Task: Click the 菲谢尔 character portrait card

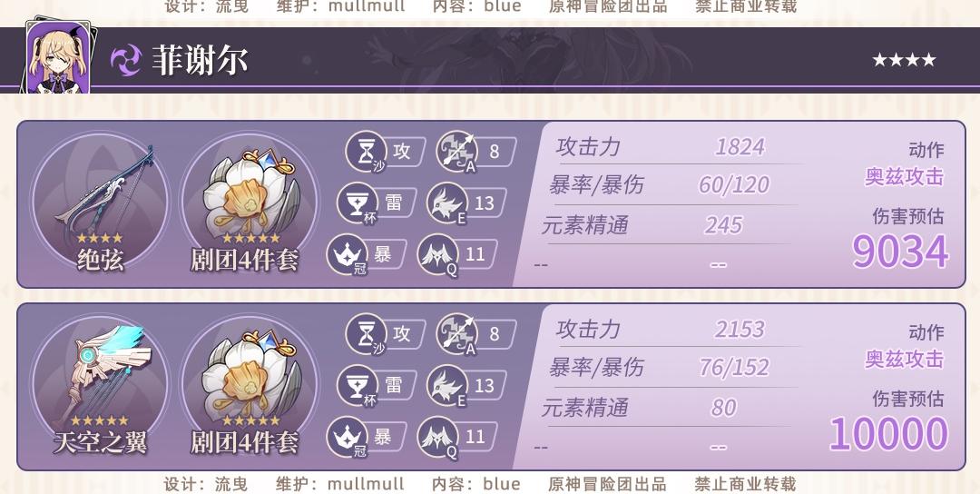Action: (58, 57)
